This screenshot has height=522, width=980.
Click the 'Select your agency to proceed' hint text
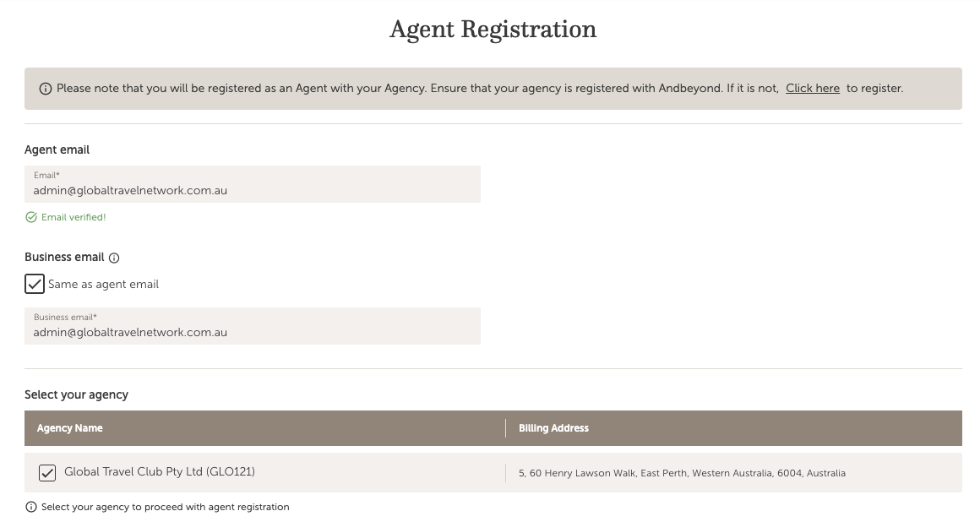[165, 507]
